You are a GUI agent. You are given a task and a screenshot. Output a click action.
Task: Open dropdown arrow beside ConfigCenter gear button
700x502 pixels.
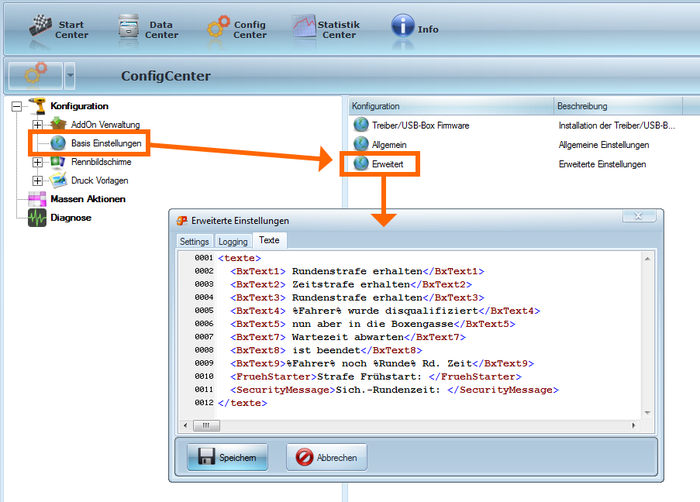tap(69, 75)
